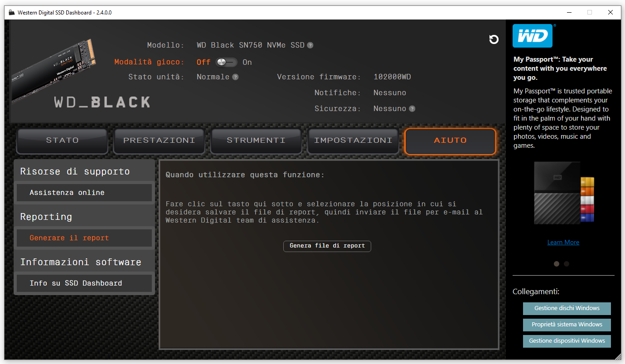
Task: Open the IMPOSTAZIONI tab
Action: (x=353, y=141)
